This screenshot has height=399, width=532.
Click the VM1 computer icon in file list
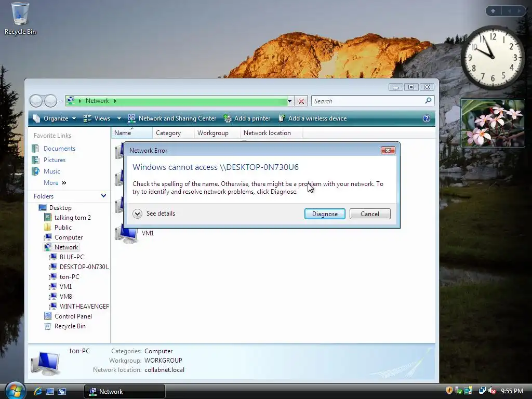tap(126, 234)
